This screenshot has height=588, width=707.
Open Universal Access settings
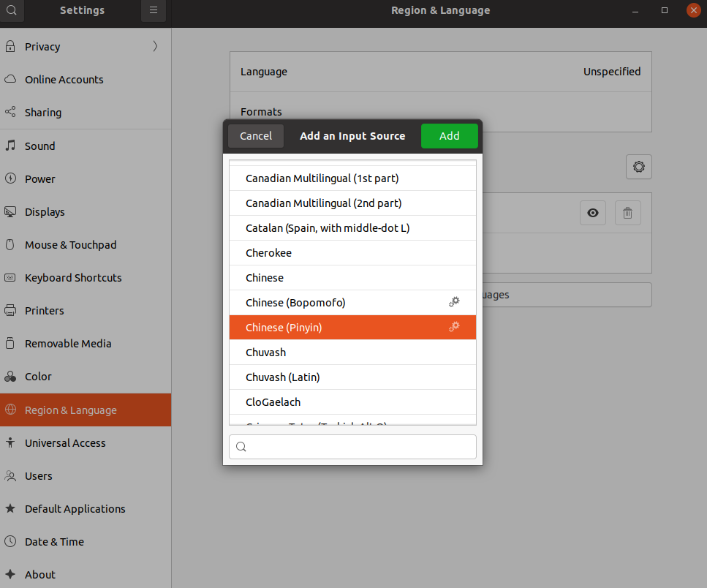pos(86,442)
